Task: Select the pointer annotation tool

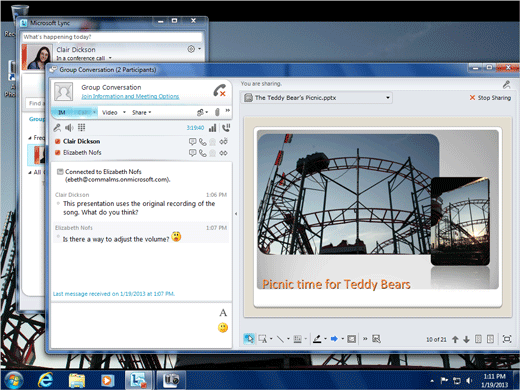Action: tap(249, 339)
